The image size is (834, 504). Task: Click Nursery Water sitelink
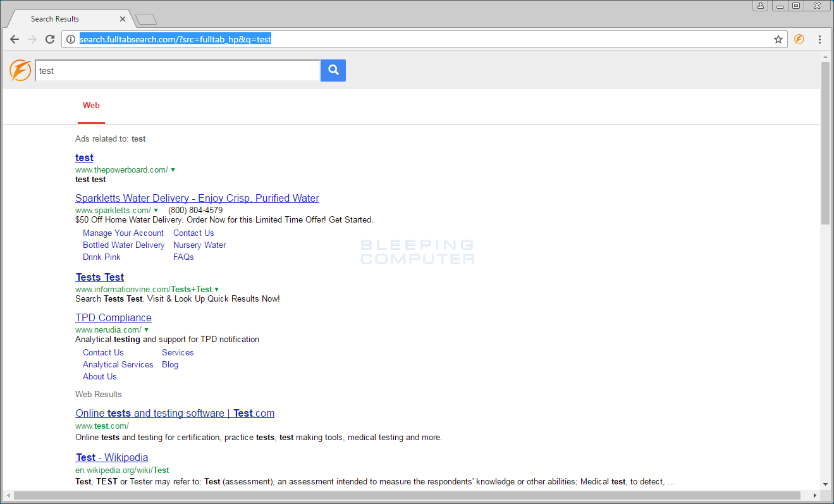click(199, 245)
